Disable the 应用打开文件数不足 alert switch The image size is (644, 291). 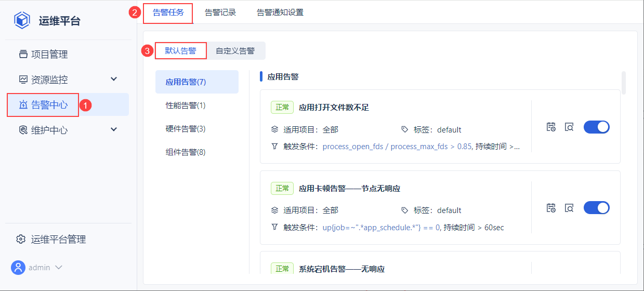(x=596, y=127)
